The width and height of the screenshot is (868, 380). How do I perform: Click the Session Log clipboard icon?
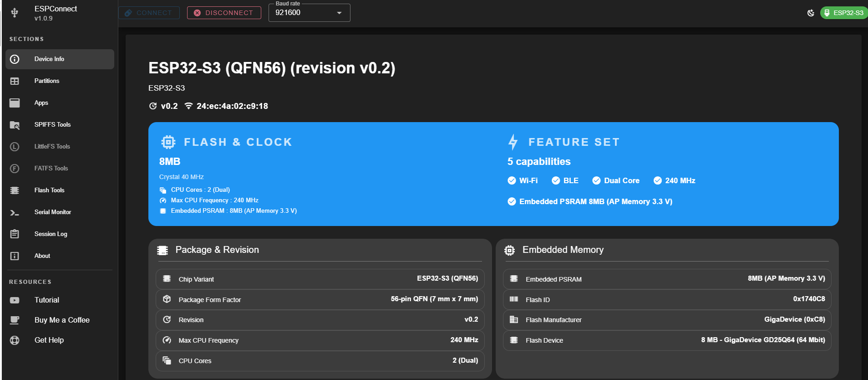[15, 234]
